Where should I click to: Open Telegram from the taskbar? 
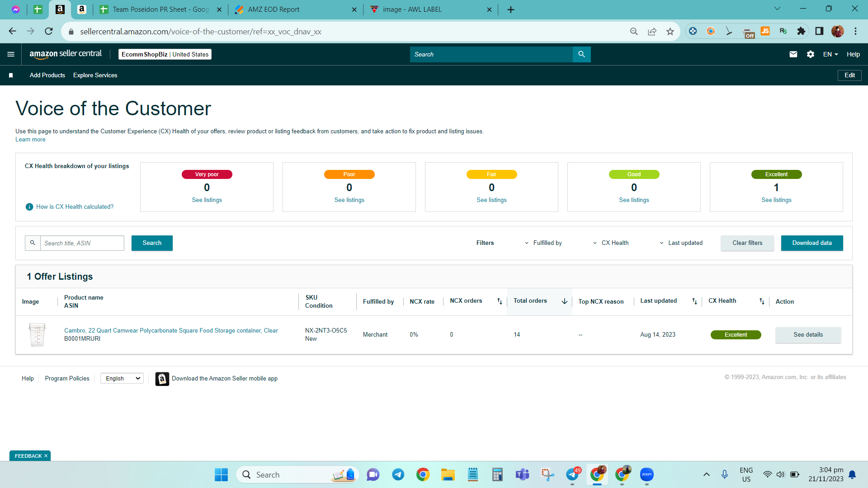(x=398, y=474)
